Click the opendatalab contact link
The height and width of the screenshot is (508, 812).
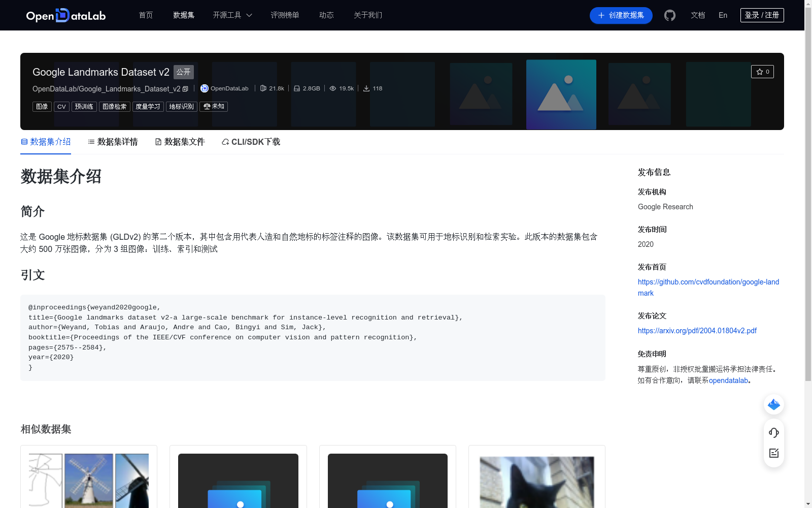click(x=728, y=380)
